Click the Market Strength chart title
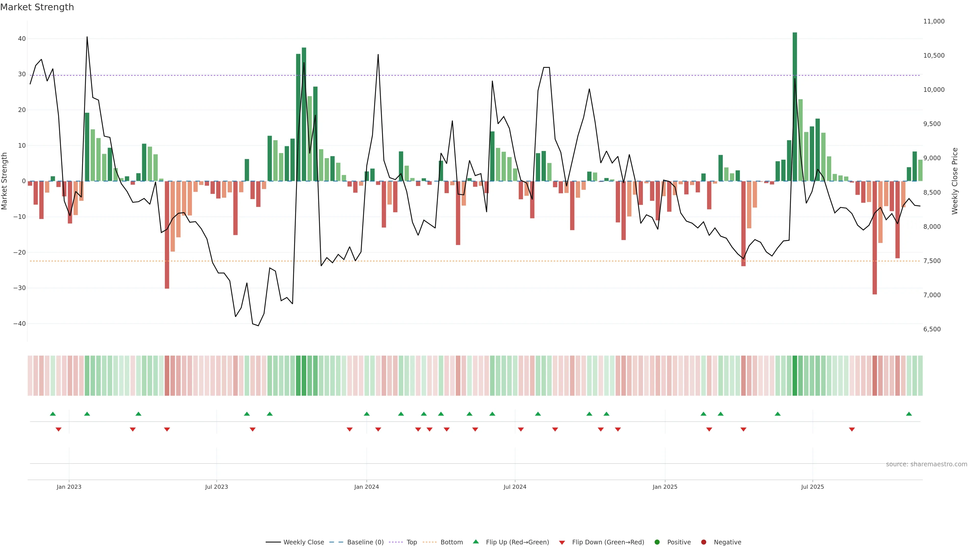This screenshot has height=551, width=980. pos(37,7)
